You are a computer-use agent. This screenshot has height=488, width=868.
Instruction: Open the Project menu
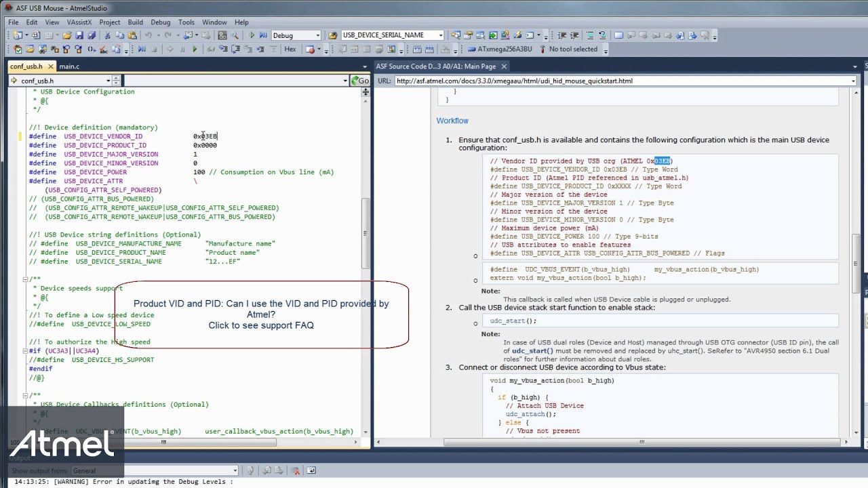[110, 22]
